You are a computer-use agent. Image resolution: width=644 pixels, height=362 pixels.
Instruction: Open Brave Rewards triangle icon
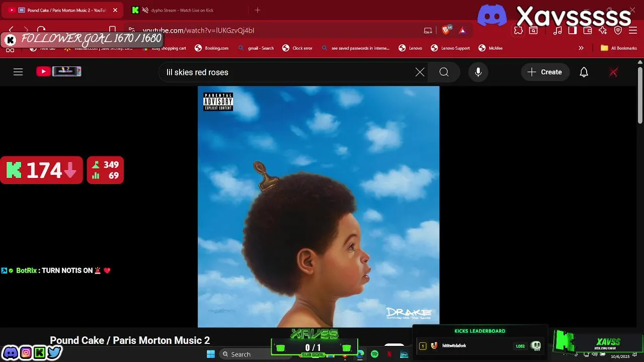462,31
